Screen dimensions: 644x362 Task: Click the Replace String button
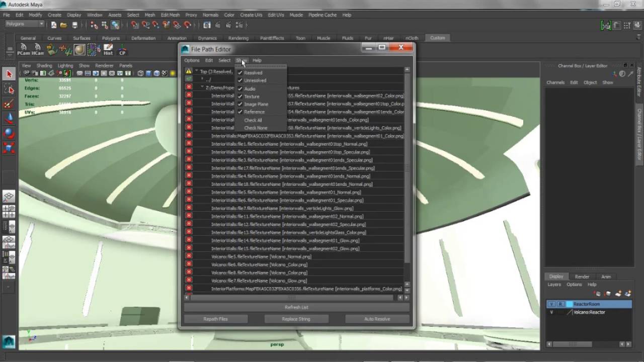click(x=296, y=319)
